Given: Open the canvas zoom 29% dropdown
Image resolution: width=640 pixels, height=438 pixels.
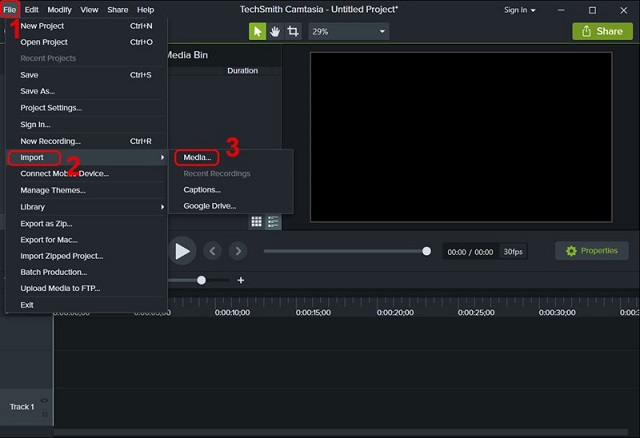Looking at the screenshot, I should (348, 32).
